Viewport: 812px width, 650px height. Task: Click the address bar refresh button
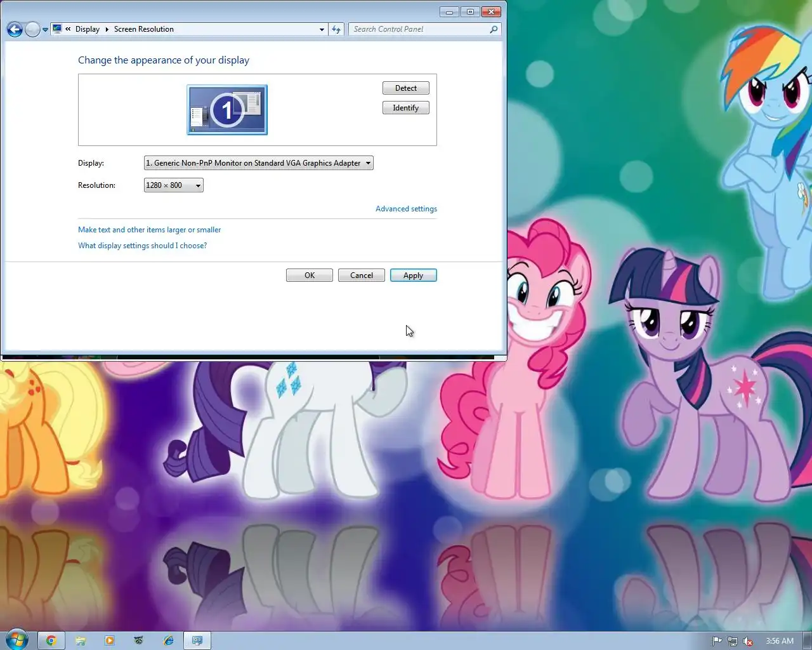pyautogui.click(x=336, y=29)
